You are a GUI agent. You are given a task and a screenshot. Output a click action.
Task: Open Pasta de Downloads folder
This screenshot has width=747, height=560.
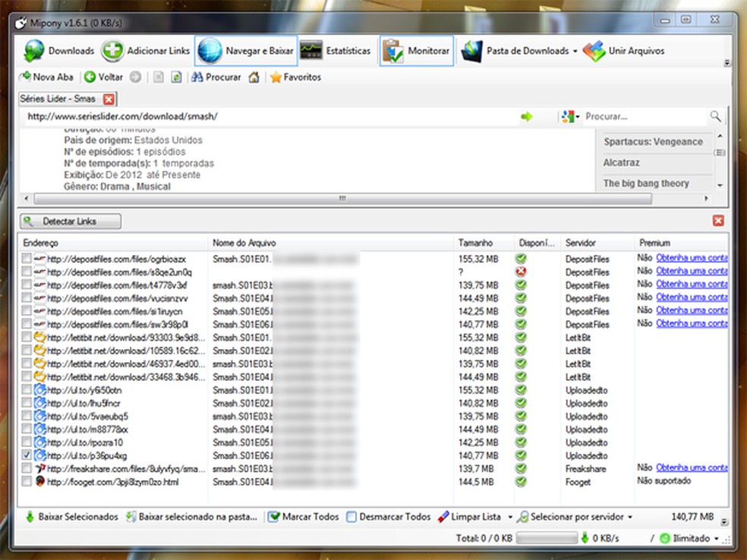tap(515, 51)
